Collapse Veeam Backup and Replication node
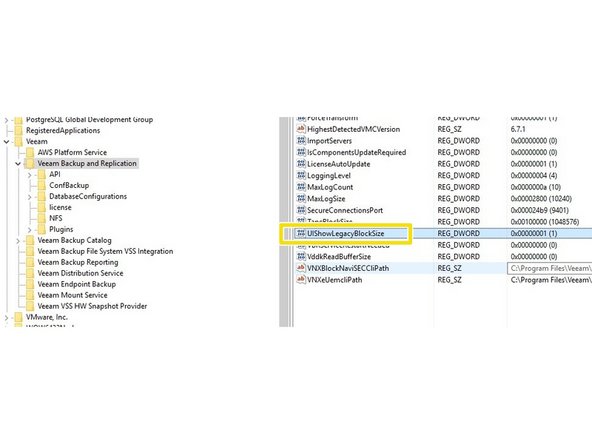The image size is (592, 444). [18, 164]
